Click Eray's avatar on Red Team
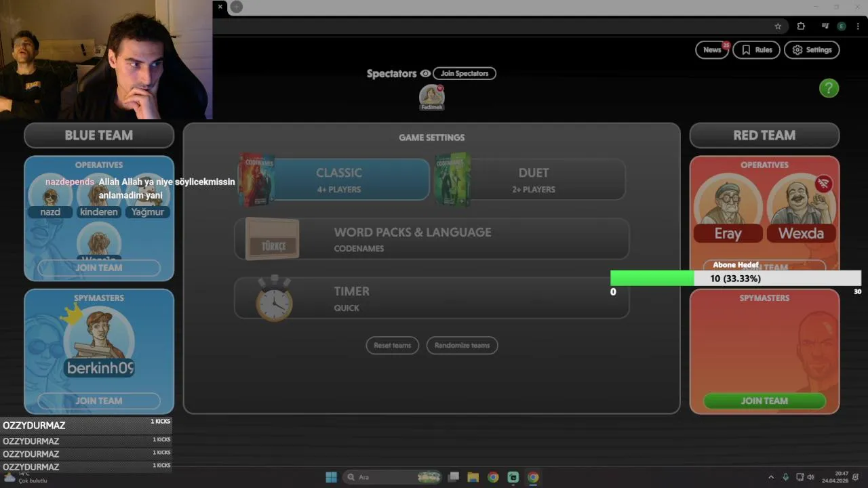Screen dimensions: 868x488 728,199
